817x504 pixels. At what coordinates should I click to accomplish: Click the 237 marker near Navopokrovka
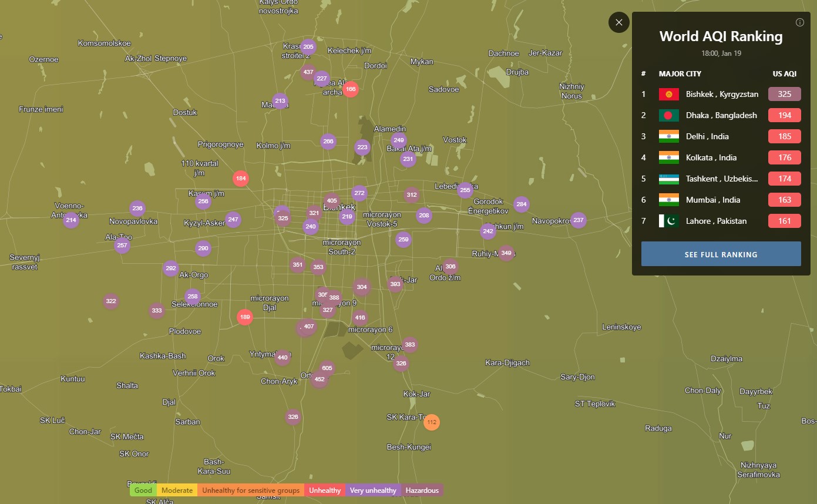pyautogui.click(x=579, y=220)
